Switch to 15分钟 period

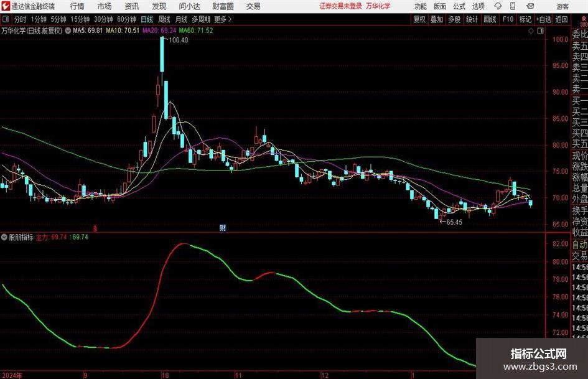pos(80,19)
